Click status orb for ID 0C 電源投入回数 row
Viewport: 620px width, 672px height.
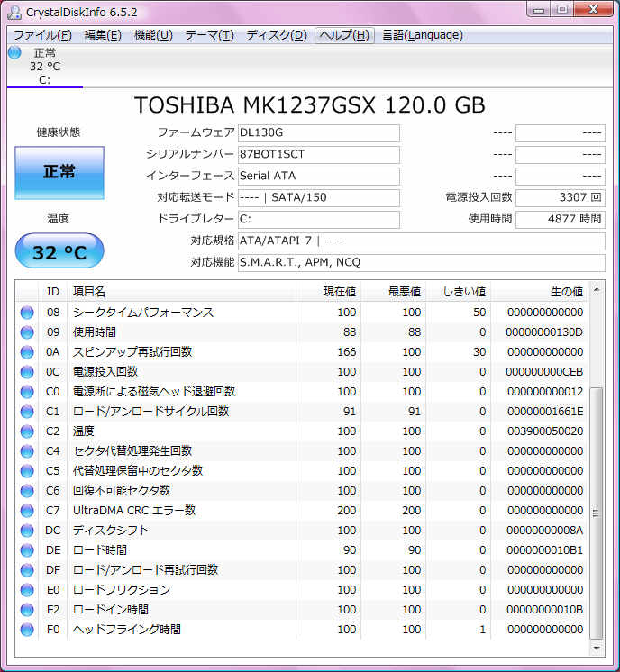pyautogui.click(x=27, y=371)
